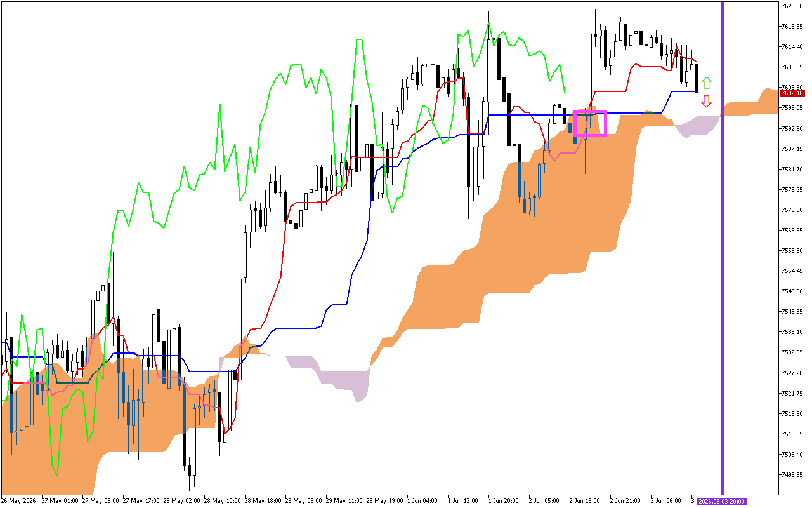Click time axis label 27 May 17:00
The width and height of the screenshot is (812, 508).
141,500
